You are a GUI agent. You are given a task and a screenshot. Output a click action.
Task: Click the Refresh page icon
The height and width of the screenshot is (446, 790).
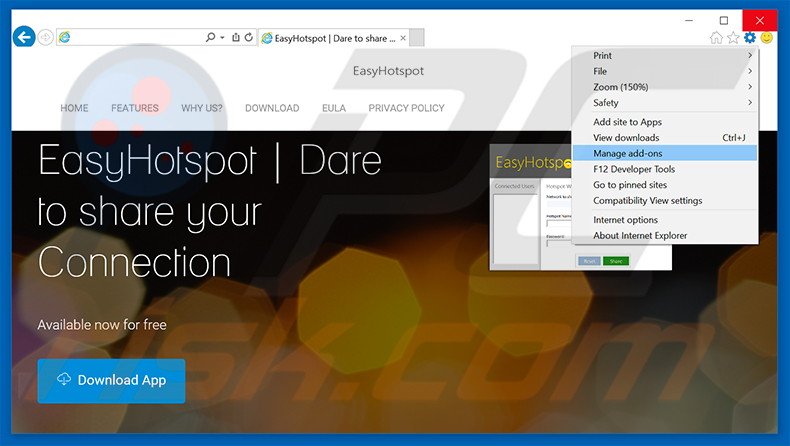[249, 37]
